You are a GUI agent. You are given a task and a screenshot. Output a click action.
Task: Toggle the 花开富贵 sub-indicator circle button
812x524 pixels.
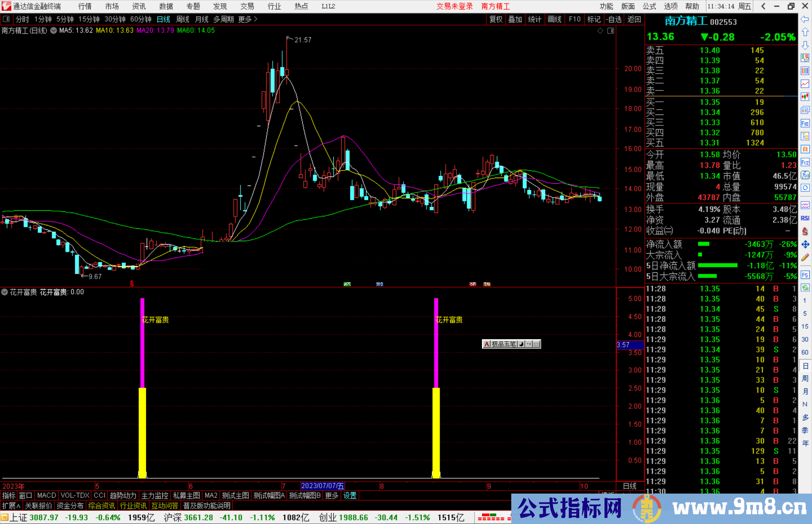point(5,292)
